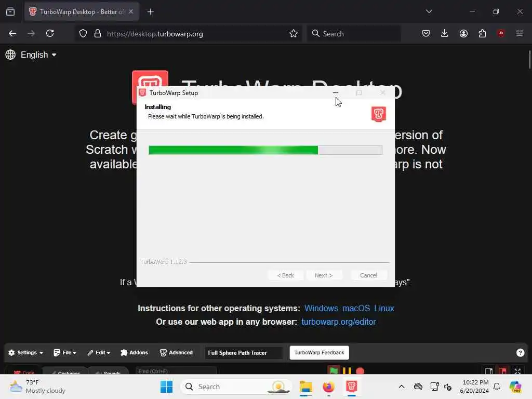The image size is (532, 399).
Task: Open the Firefox downloads panel
Action: click(445, 33)
